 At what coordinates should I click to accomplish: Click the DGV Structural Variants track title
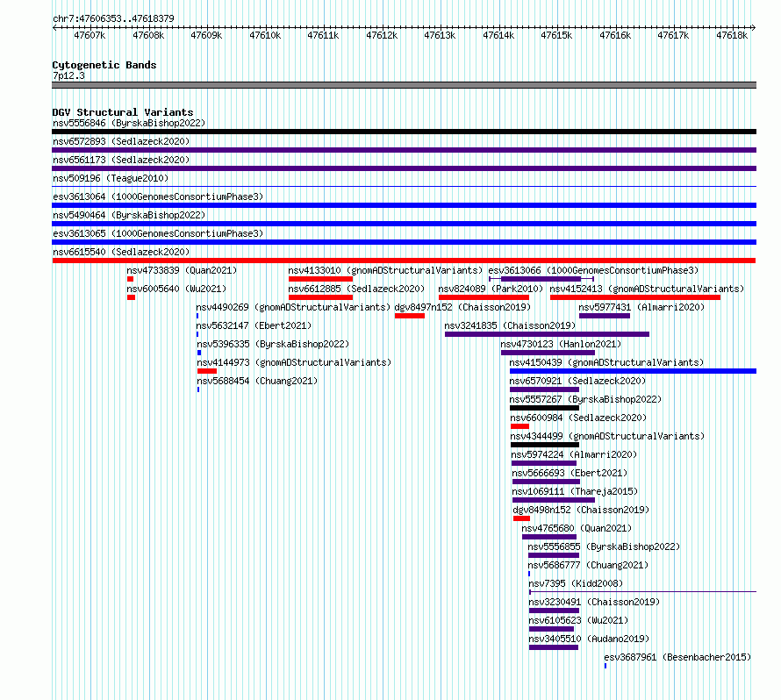pos(123,112)
